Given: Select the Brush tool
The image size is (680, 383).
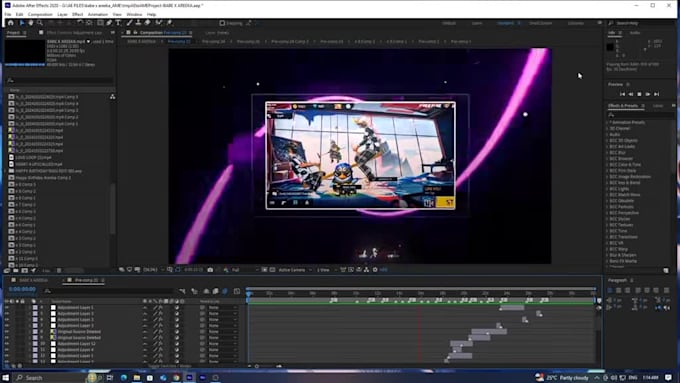Looking at the screenshot, I should tap(129, 23).
